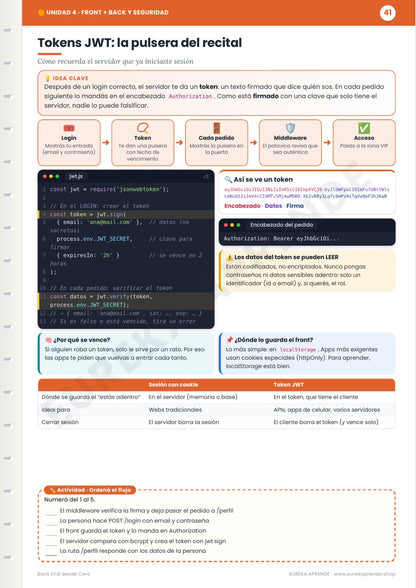The image size is (416, 588).
Task: Click the page number 41 badge
Action: (387, 13)
